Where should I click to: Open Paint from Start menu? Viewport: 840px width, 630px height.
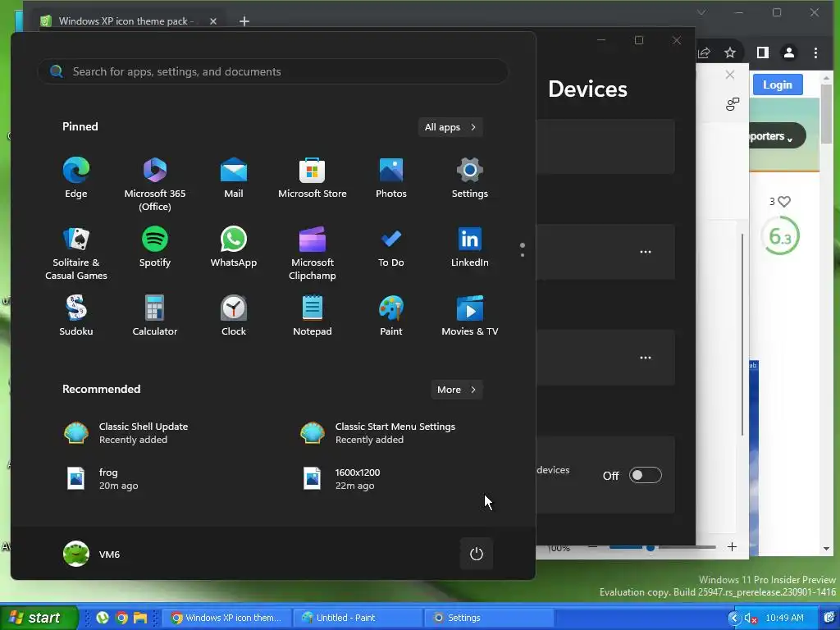click(x=391, y=316)
